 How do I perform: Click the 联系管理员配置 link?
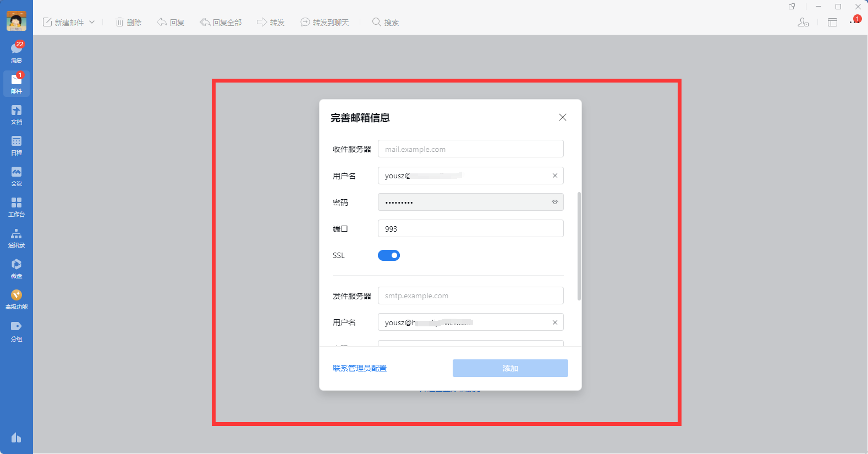359,368
